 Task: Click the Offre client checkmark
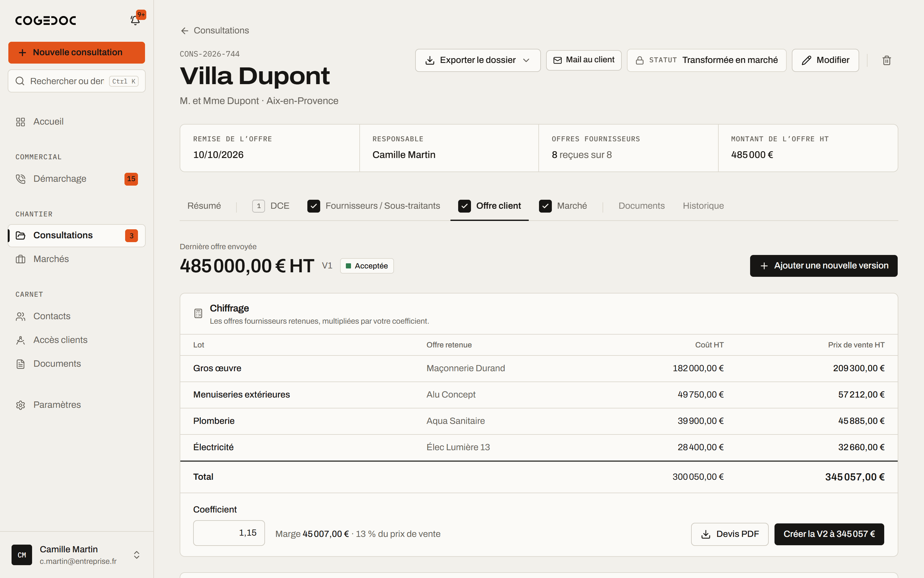click(464, 206)
